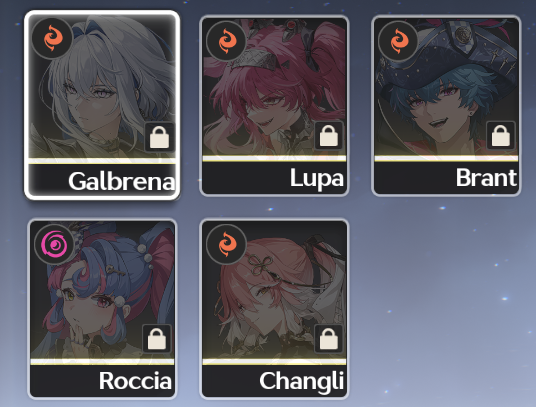
Task: Click the Lupa name label
Action: click(317, 178)
